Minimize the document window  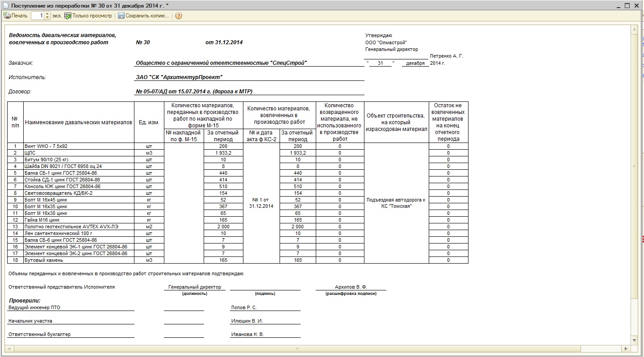tap(618, 5)
